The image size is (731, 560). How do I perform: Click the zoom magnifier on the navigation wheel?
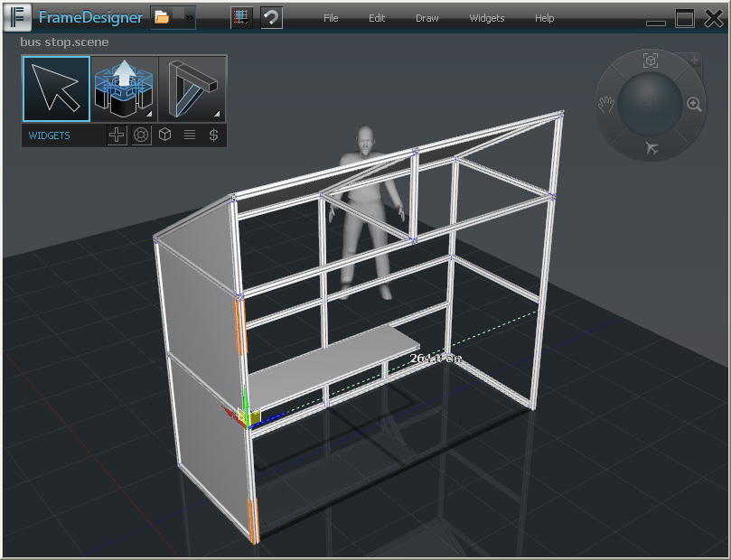(x=694, y=104)
